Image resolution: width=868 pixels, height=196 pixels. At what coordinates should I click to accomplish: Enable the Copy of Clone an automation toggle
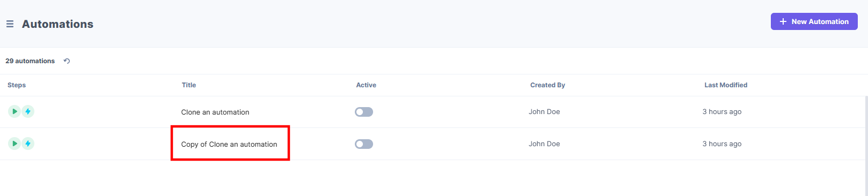[x=364, y=144]
